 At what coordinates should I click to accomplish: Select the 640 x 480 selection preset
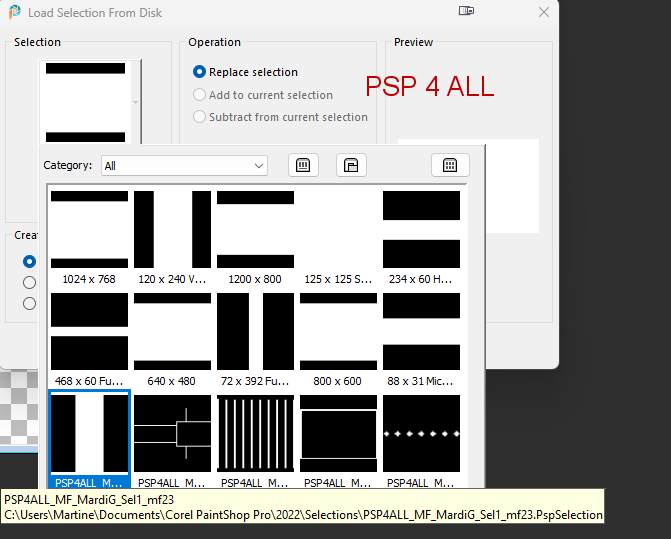[x=172, y=332]
